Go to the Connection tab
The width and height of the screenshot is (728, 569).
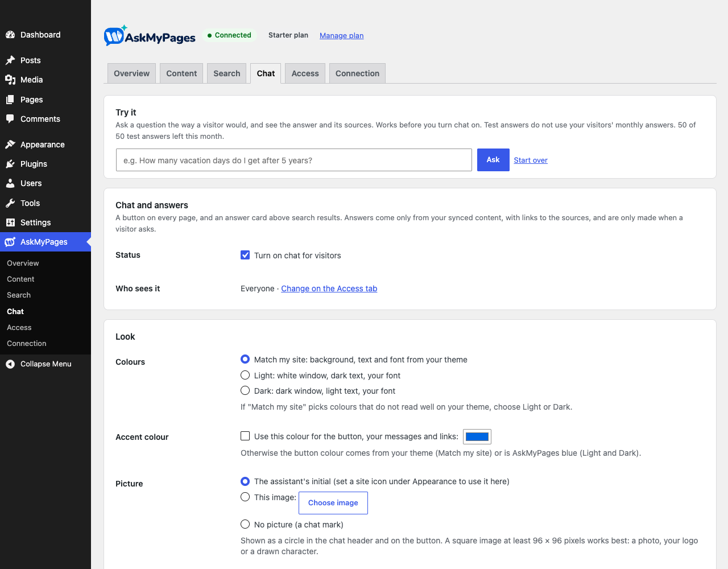pyautogui.click(x=357, y=73)
